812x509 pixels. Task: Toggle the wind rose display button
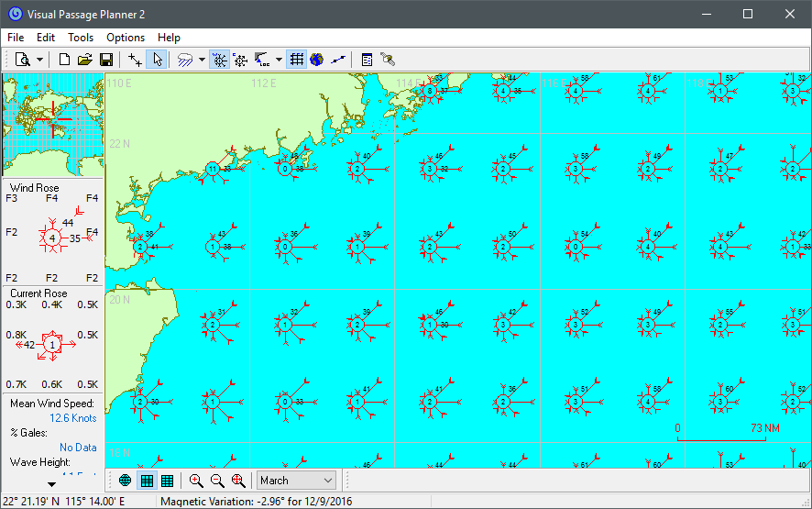point(219,60)
